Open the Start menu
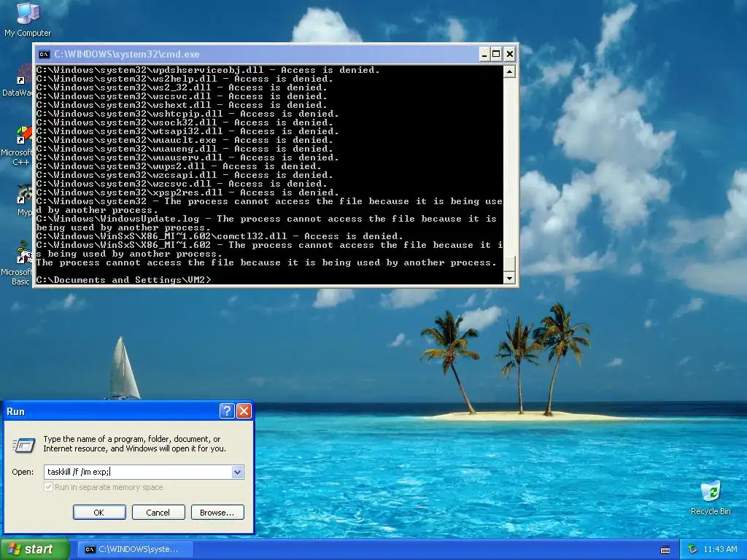747x560 pixels. point(34,549)
